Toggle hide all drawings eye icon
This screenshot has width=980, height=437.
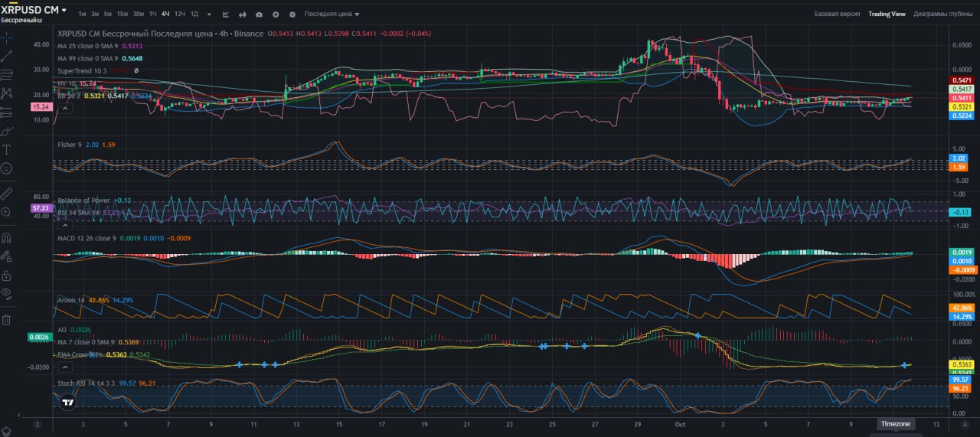pyautogui.click(x=7, y=292)
